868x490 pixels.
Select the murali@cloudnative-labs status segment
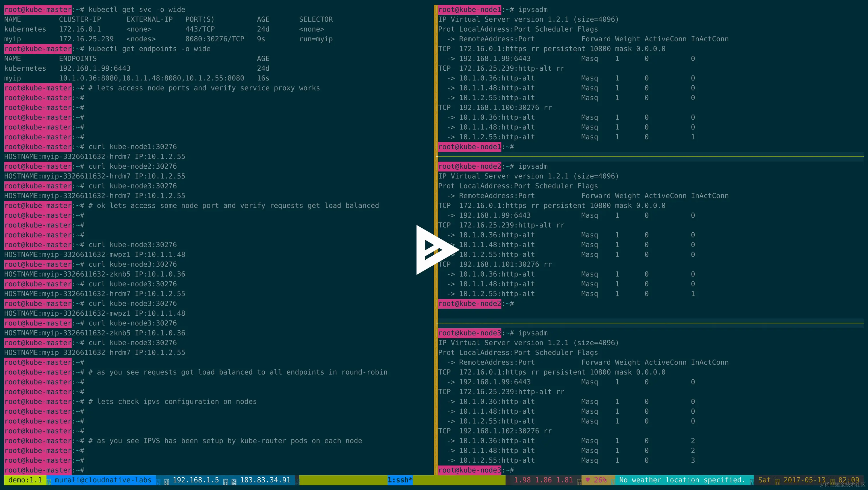[x=103, y=480]
